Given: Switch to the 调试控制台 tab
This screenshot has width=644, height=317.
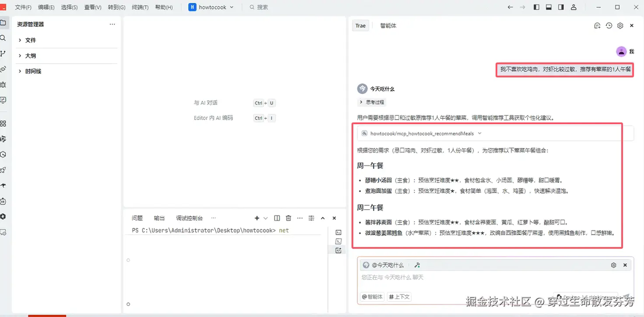Looking at the screenshot, I should 189,218.
